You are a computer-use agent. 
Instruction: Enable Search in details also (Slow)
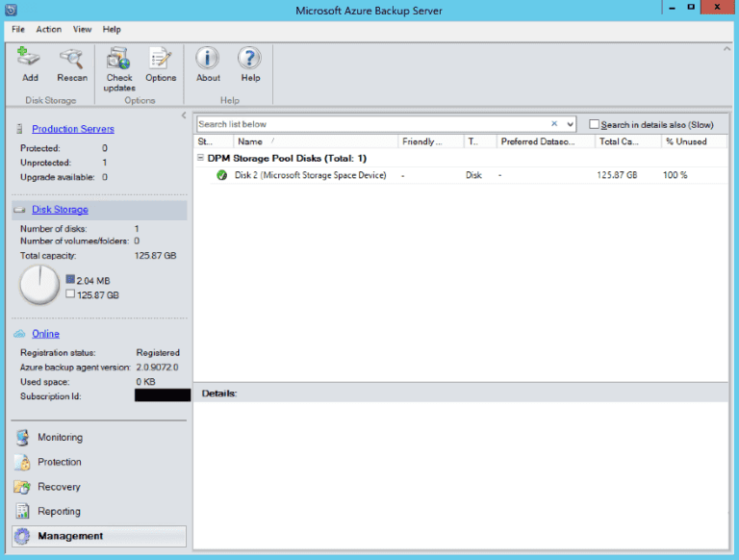pos(594,124)
